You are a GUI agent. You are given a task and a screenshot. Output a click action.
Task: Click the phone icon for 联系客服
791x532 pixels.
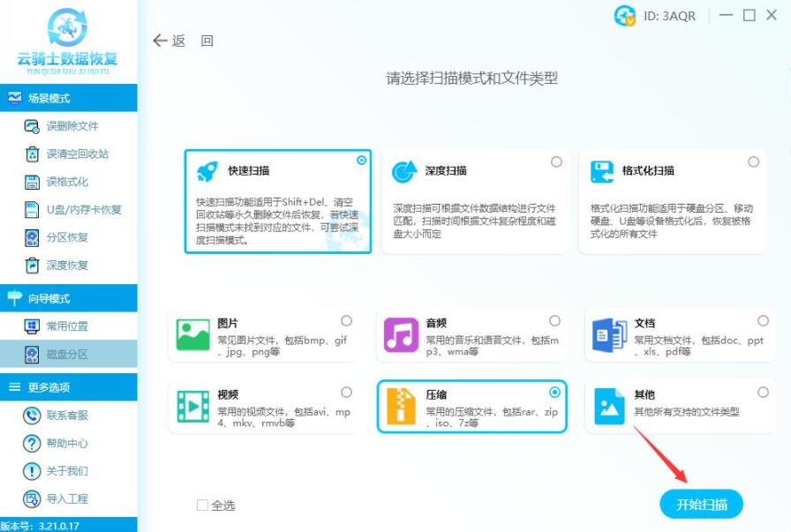point(32,416)
